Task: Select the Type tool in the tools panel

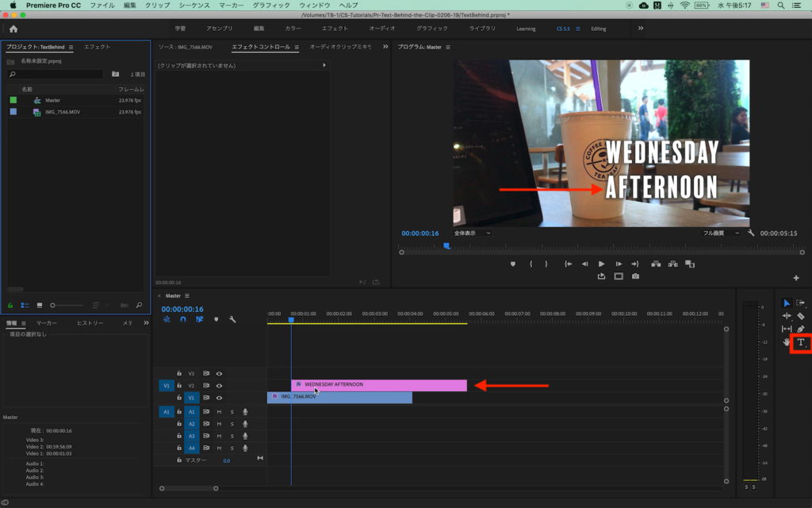Action: coord(800,343)
